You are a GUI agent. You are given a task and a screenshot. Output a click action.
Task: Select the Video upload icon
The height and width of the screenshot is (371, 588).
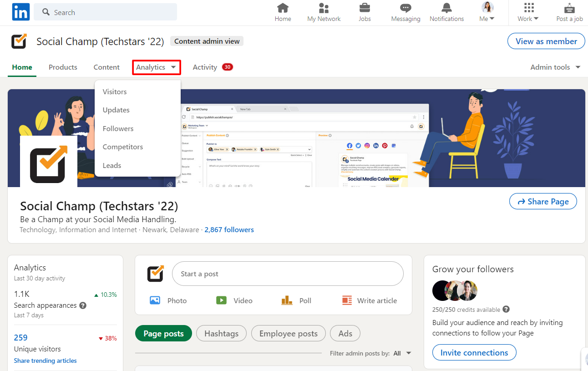pos(234,300)
